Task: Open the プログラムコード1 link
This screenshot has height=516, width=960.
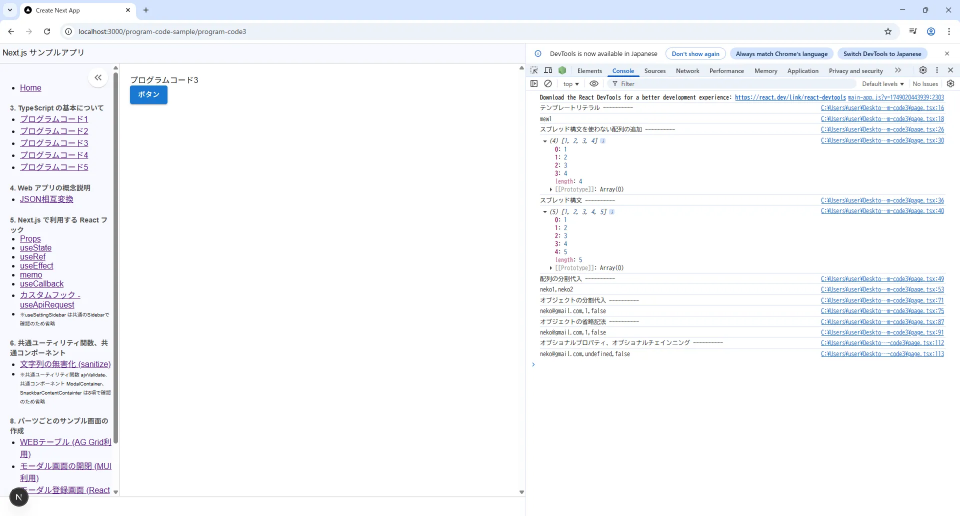Action: pyautogui.click(x=54, y=119)
